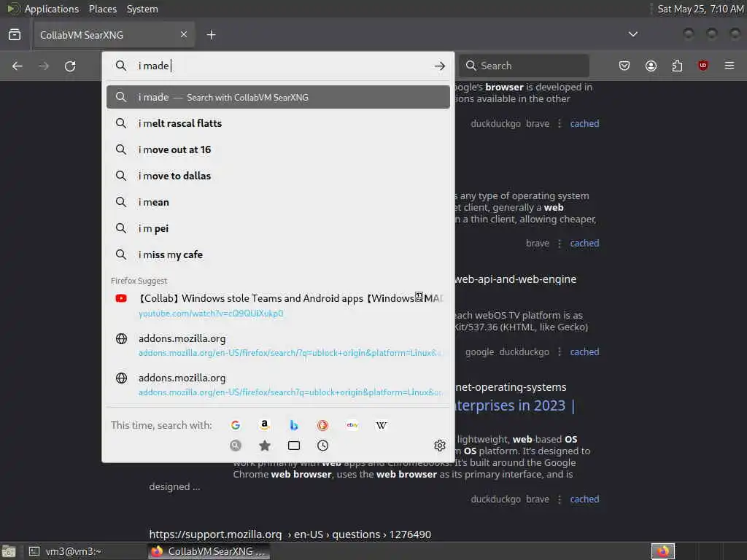This screenshot has width=747, height=560.
Task: Open the Firefox hamburger menu
Action: [729, 66]
